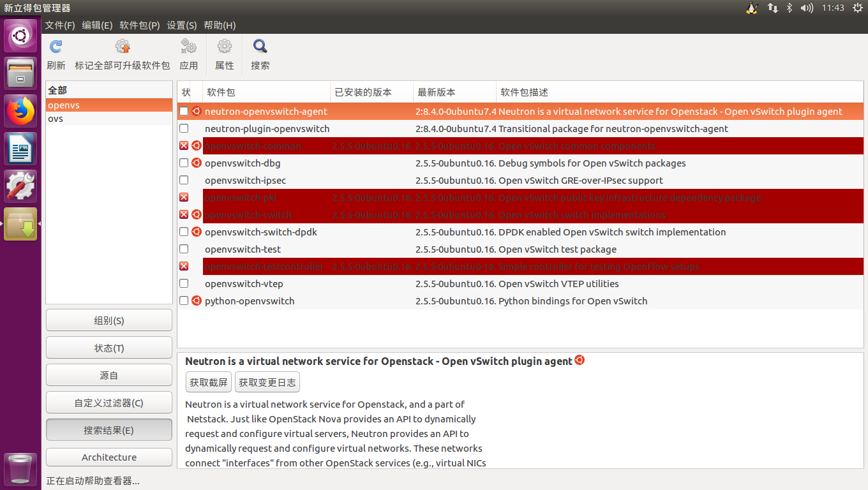
Task: Toggle checkbox for neutron-plugin-openvswitch
Action: click(184, 128)
